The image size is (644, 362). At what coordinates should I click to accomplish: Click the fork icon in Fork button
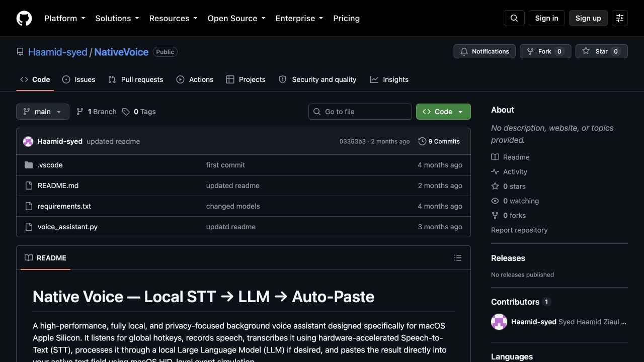point(530,51)
